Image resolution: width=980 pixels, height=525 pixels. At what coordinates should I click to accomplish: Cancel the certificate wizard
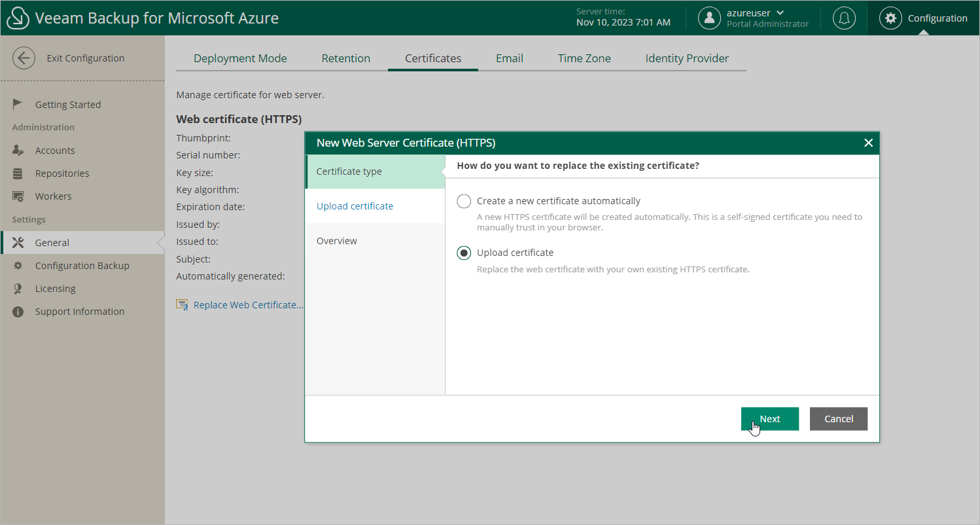[839, 419]
